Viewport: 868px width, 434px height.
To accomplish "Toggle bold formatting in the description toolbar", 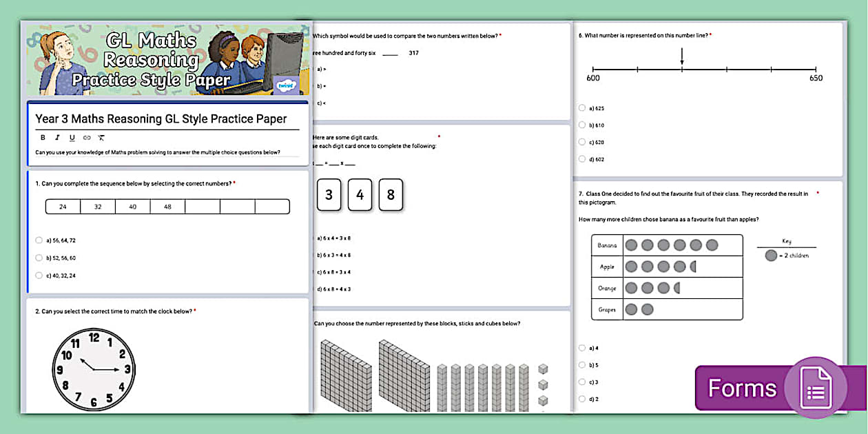I will (43, 137).
